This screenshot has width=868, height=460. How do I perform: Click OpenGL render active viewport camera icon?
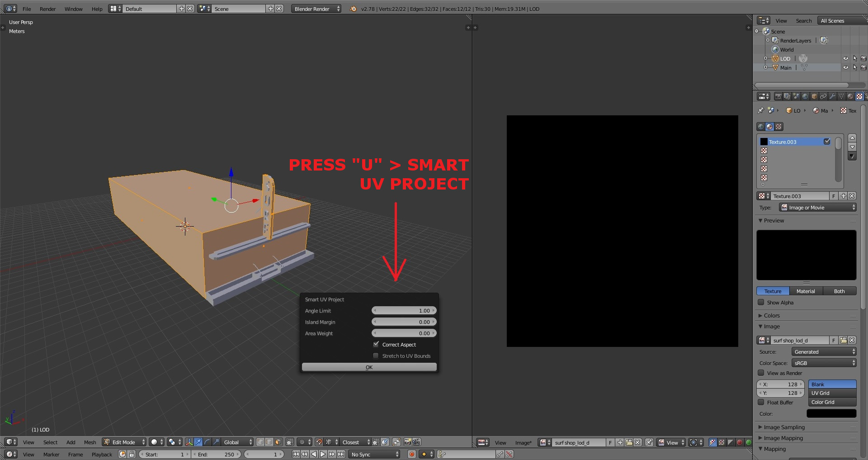point(408,442)
